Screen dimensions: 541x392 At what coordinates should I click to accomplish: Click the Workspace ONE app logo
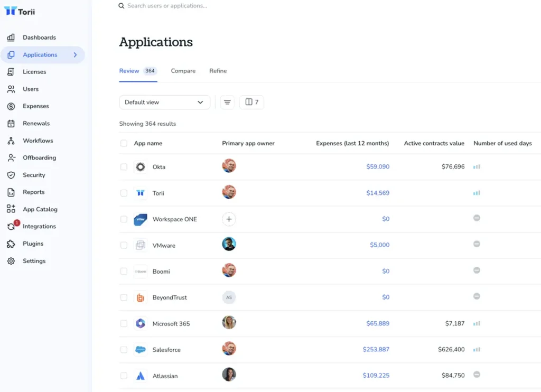(141, 219)
